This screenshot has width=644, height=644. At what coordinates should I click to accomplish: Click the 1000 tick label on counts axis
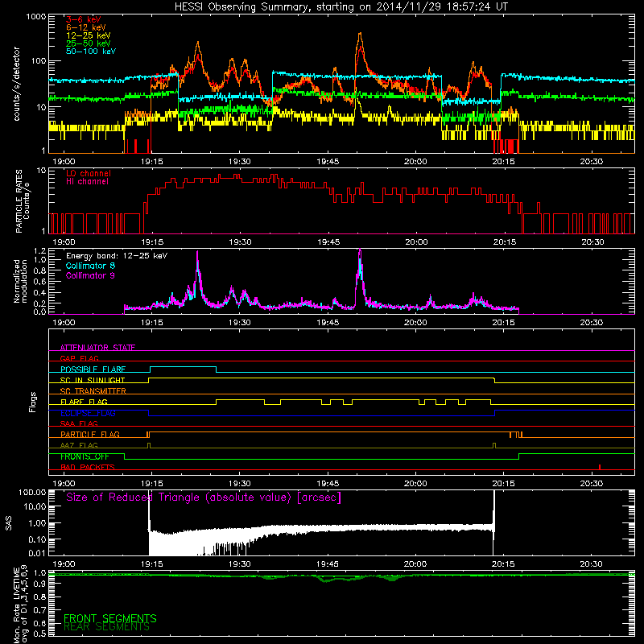coord(35,17)
